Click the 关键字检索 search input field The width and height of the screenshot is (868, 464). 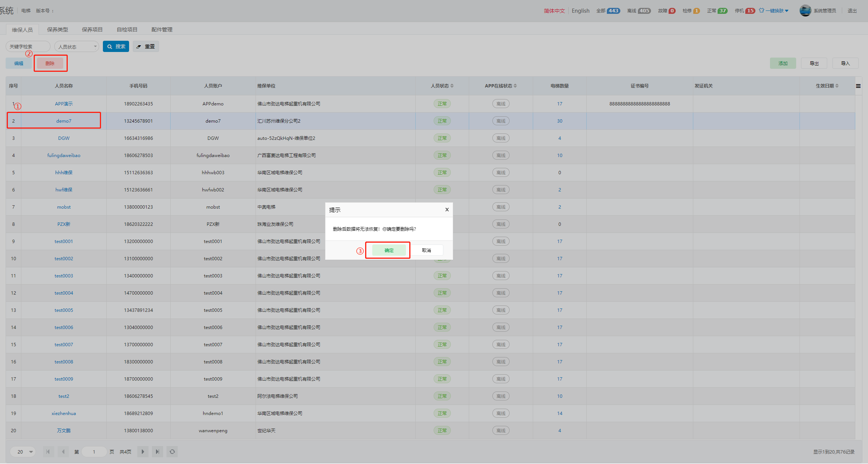[28, 47]
